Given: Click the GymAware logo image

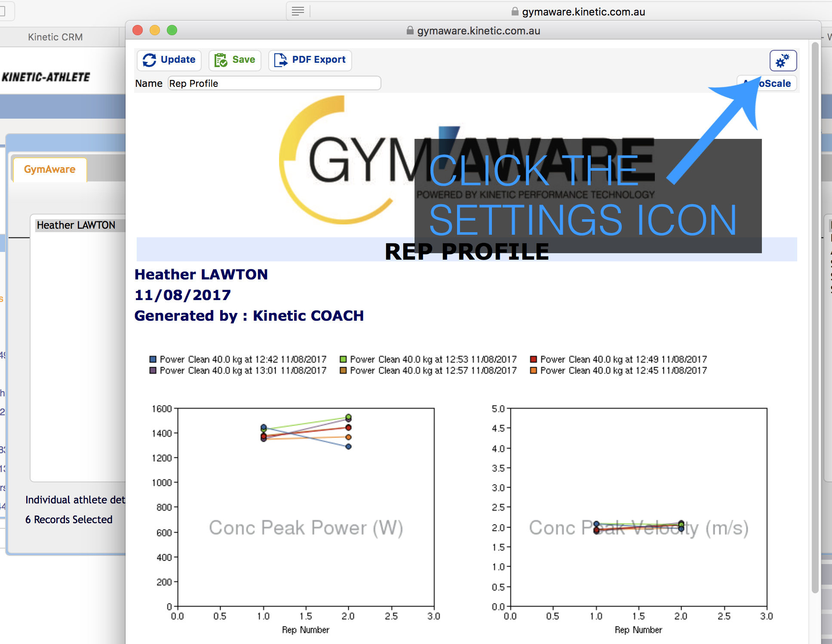Looking at the screenshot, I should click(467, 159).
